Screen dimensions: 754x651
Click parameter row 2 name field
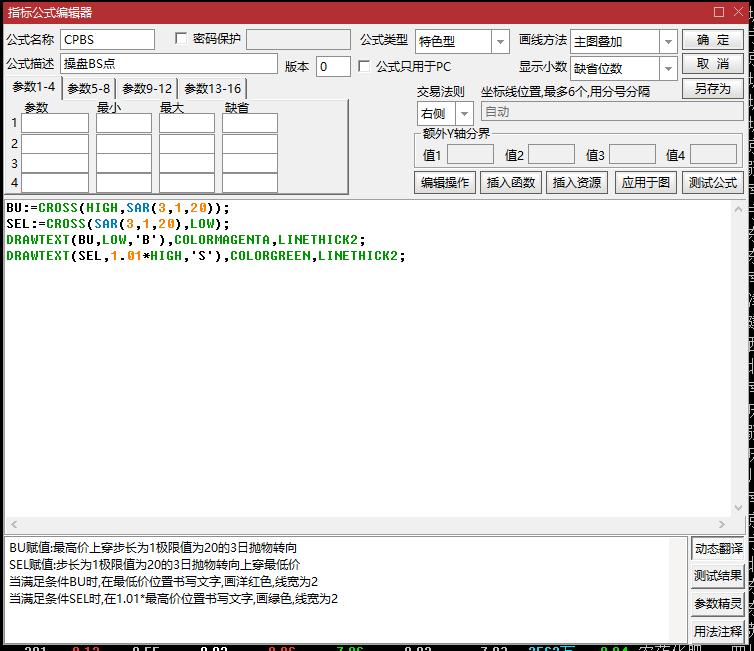55,144
